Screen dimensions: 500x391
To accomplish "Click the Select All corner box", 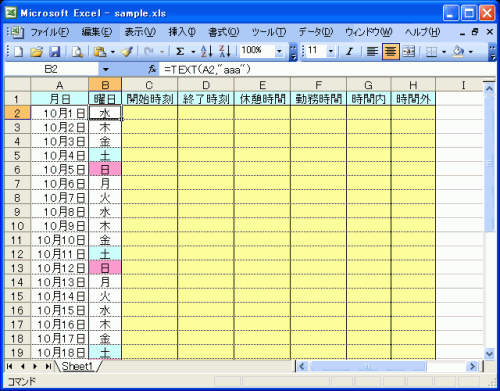I will 17,85.
